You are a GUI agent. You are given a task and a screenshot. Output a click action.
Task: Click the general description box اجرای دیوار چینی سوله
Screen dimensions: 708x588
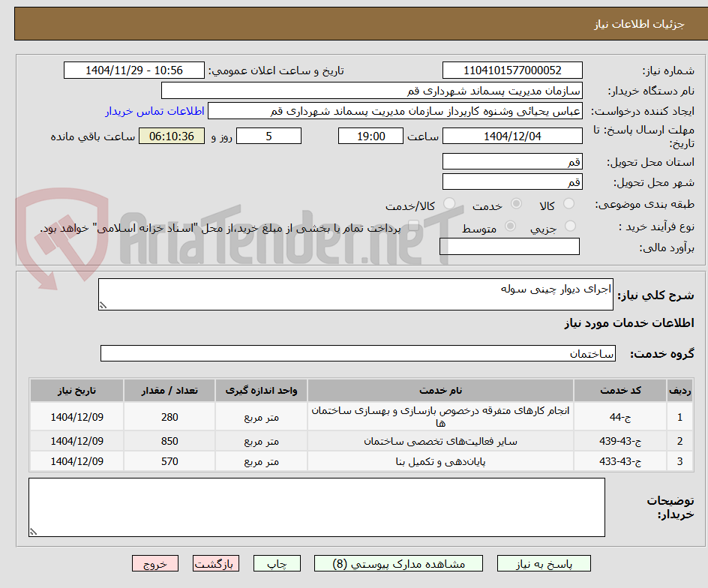tap(355, 295)
